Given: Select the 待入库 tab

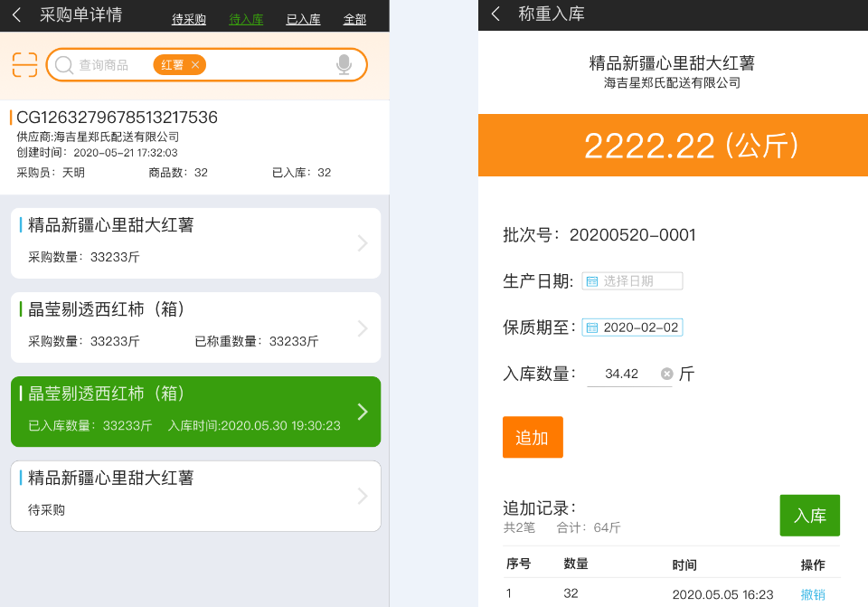Looking at the screenshot, I should (x=246, y=19).
